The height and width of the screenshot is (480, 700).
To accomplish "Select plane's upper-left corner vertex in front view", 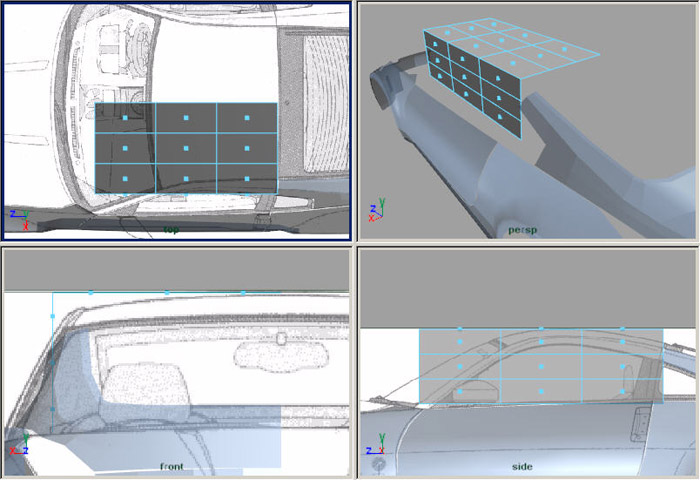I will 52,293.
